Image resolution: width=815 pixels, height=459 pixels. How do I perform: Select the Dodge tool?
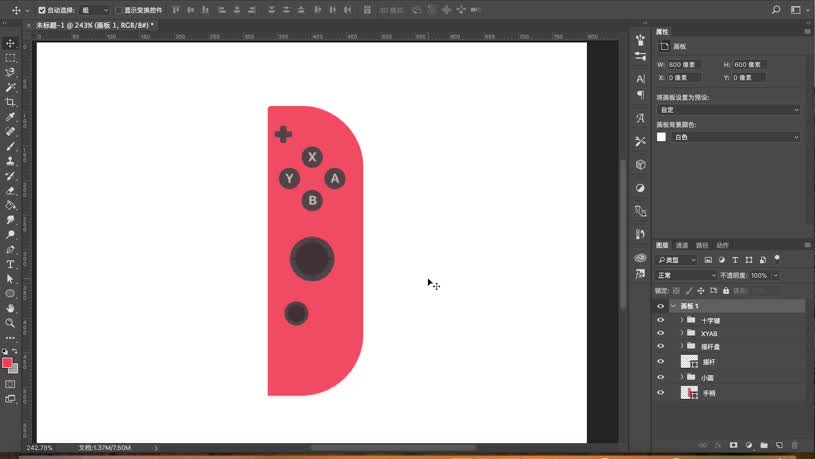(10, 234)
